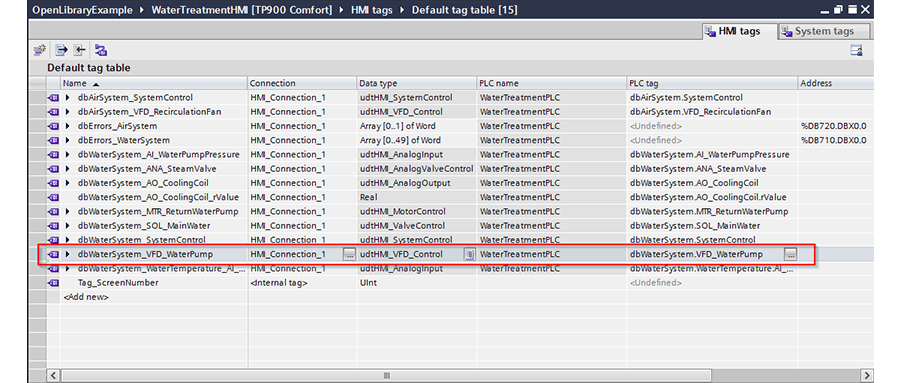This screenshot has width=900, height=383.
Task: Expand the dbAirSystem_SystemControl tag
Action: (68, 98)
